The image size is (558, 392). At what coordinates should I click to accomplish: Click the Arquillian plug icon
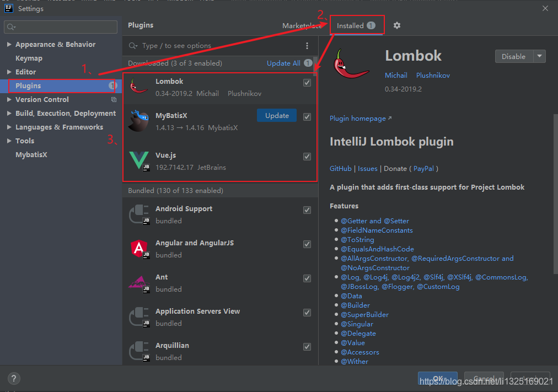pyautogui.click(x=139, y=351)
